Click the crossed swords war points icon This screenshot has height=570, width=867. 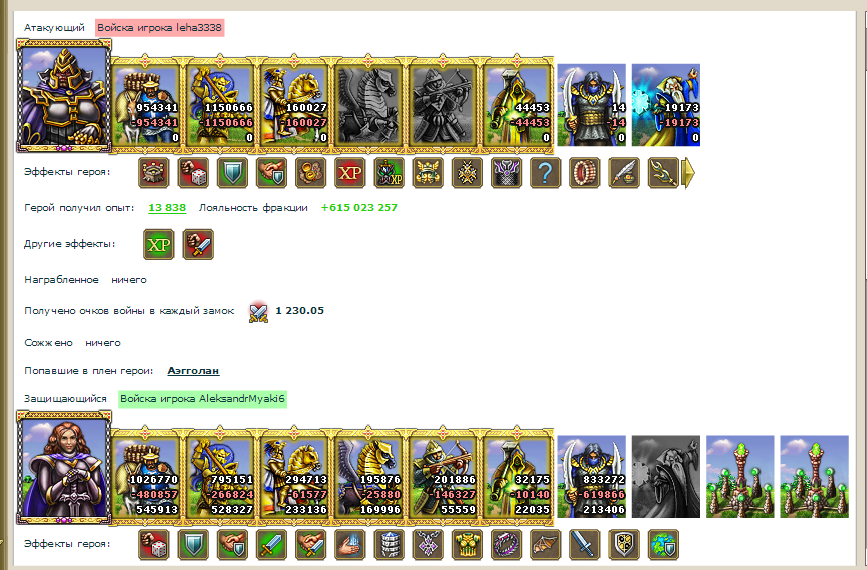258,312
